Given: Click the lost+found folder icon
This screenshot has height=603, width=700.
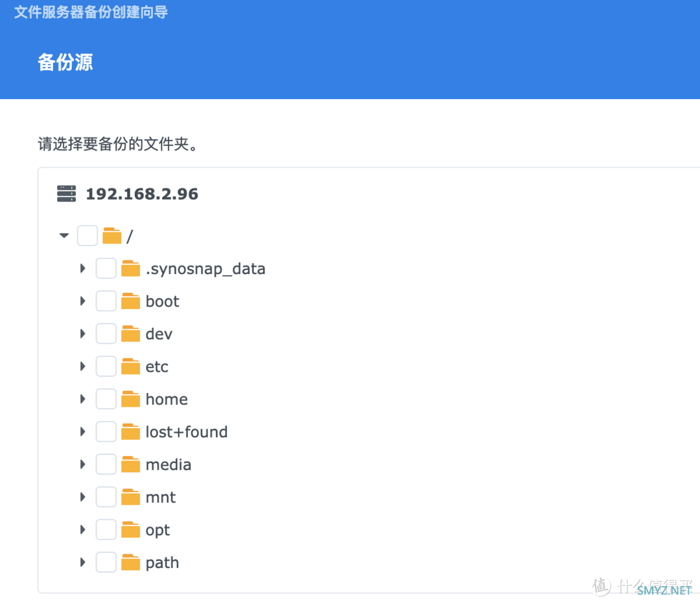Looking at the screenshot, I should (x=130, y=432).
